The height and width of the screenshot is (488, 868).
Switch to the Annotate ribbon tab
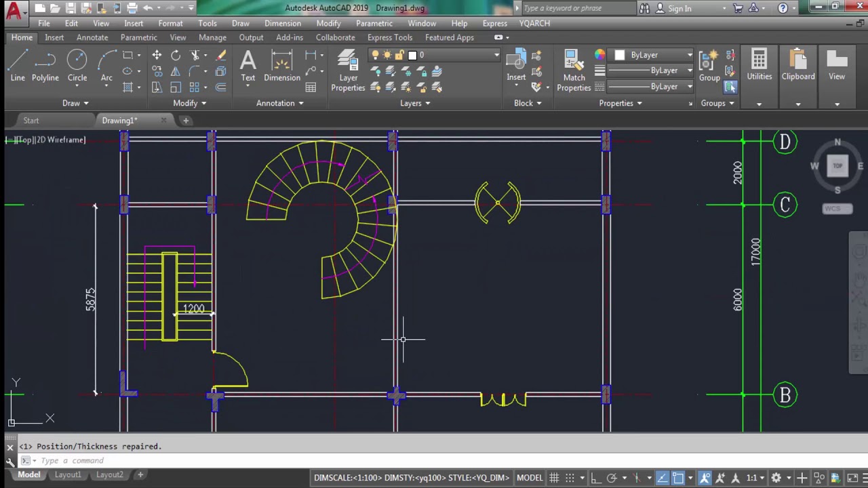click(92, 37)
